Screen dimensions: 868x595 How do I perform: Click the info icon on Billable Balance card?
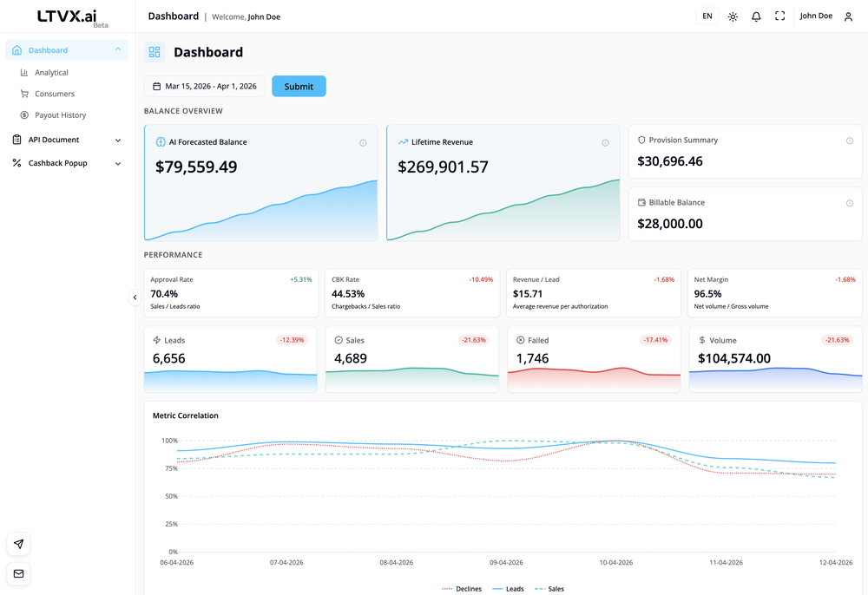pyautogui.click(x=850, y=202)
